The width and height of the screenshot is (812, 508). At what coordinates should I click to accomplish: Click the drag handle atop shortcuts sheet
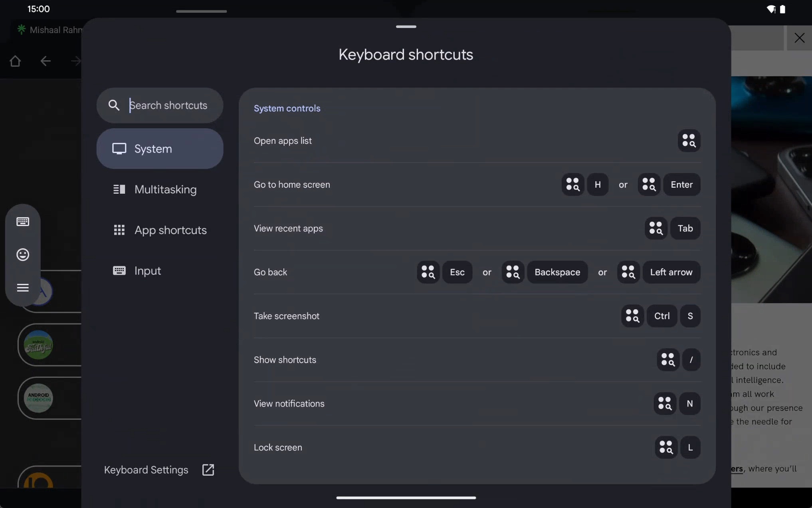click(406, 27)
